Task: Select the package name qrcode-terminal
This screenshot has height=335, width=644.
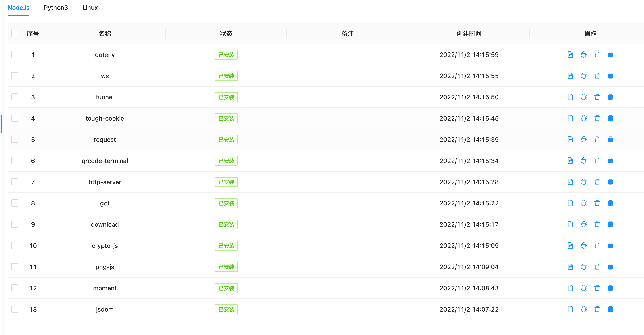Action: (105, 161)
